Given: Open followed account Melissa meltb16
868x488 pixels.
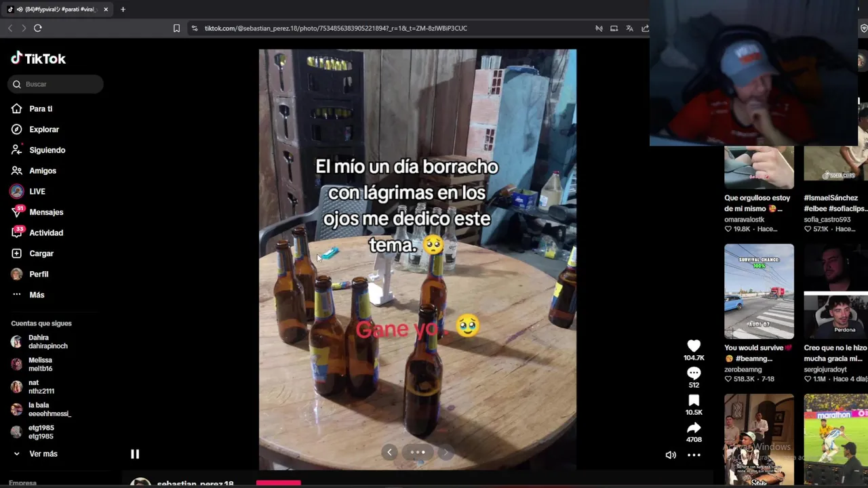Looking at the screenshot, I should coord(33,364).
